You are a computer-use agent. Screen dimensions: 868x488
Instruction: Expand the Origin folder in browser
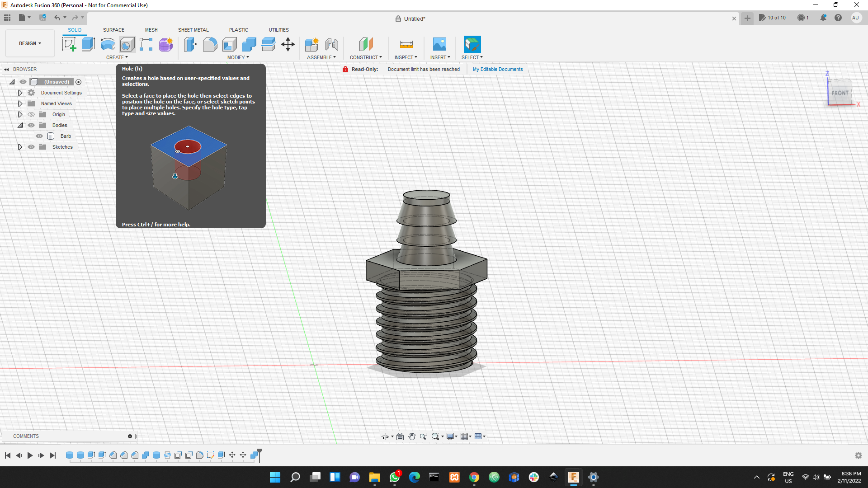pos(20,114)
